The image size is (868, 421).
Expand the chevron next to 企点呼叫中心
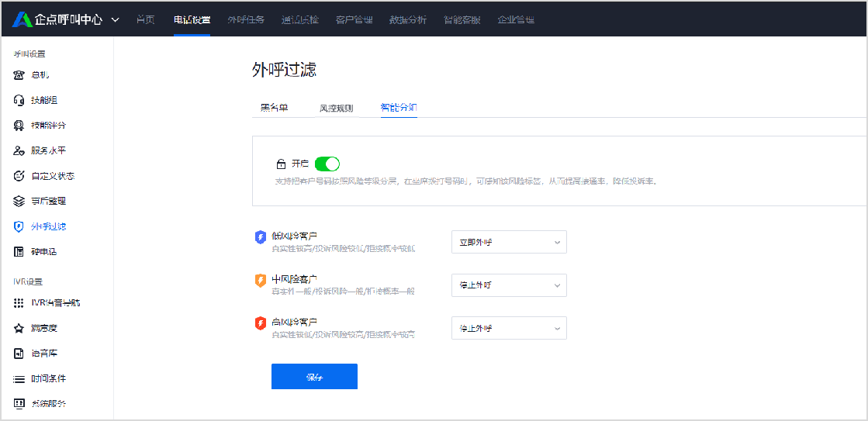116,19
